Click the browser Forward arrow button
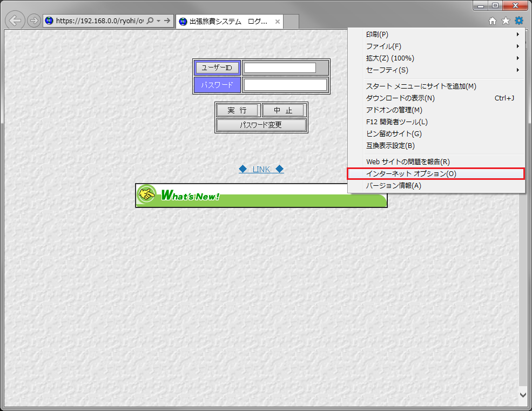532x411 pixels. click(x=33, y=21)
